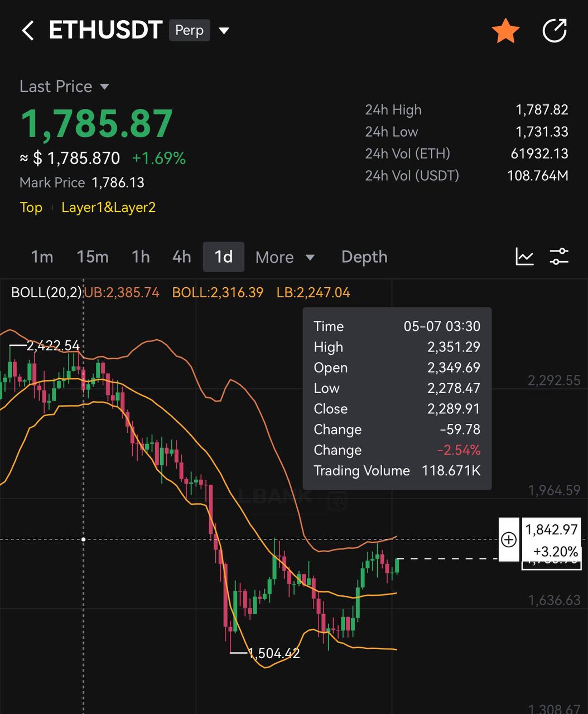Select the 1m timeframe tab

(x=42, y=257)
